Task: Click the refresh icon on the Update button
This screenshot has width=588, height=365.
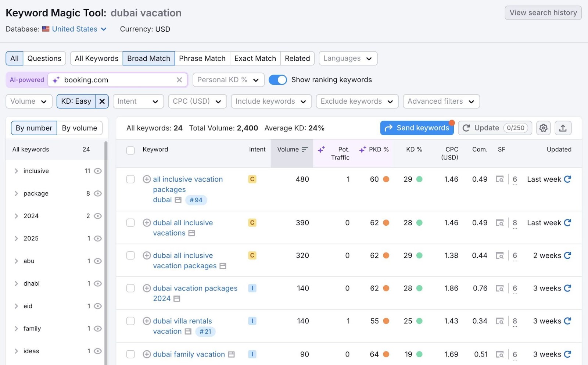Action: (x=466, y=128)
